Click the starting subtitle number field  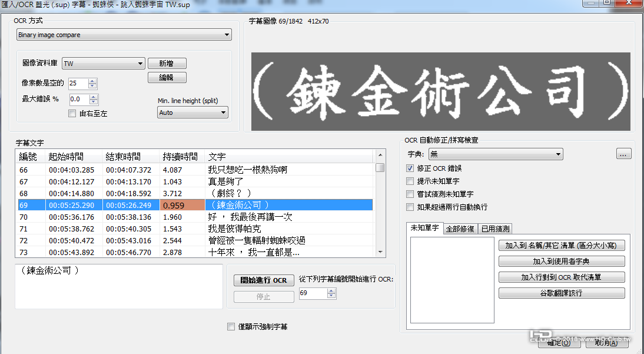point(313,293)
